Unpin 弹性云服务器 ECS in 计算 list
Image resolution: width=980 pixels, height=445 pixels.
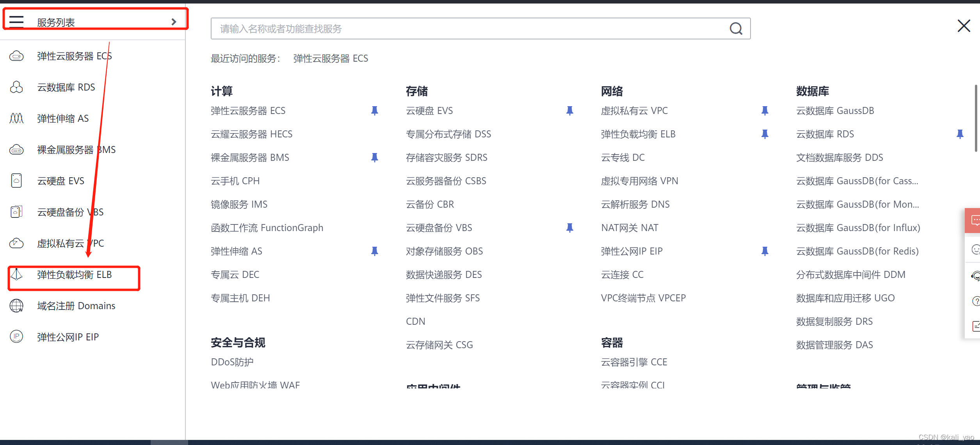[374, 111]
